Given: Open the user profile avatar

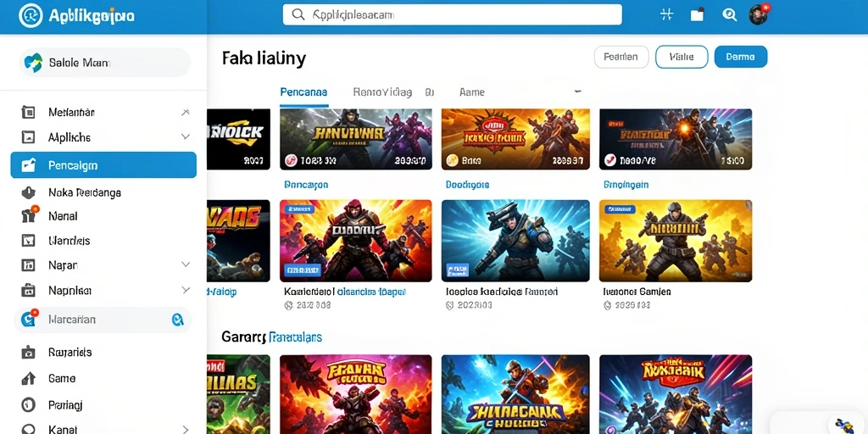Looking at the screenshot, I should pyautogui.click(x=759, y=15).
